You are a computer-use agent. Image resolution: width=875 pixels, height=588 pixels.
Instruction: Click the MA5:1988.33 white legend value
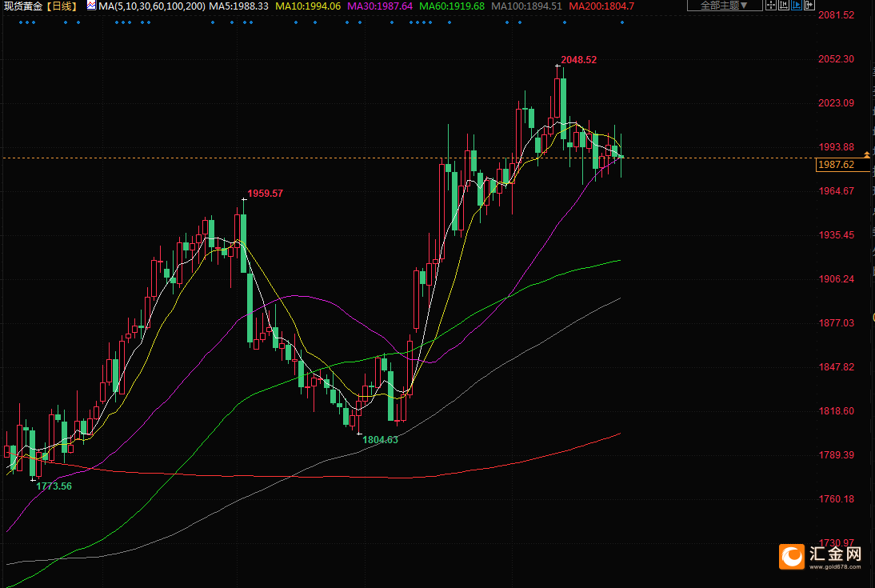[238, 6]
